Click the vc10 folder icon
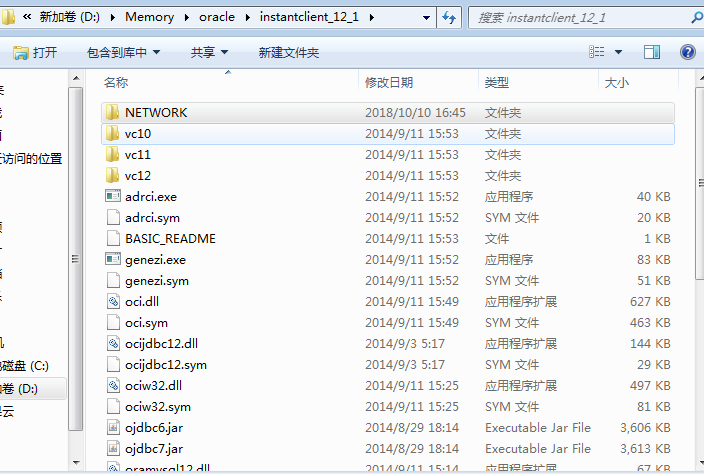 click(x=112, y=133)
